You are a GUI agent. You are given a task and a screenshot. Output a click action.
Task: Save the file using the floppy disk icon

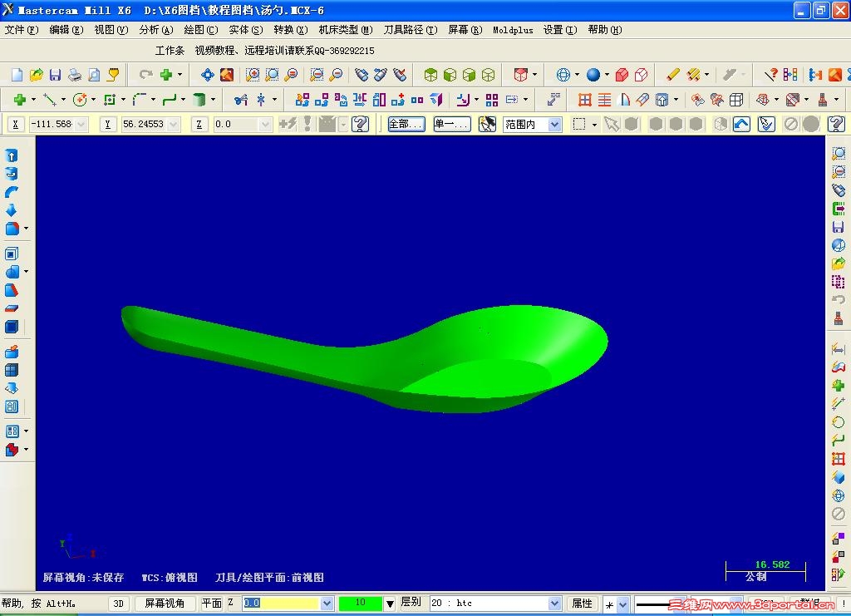point(55,75)
